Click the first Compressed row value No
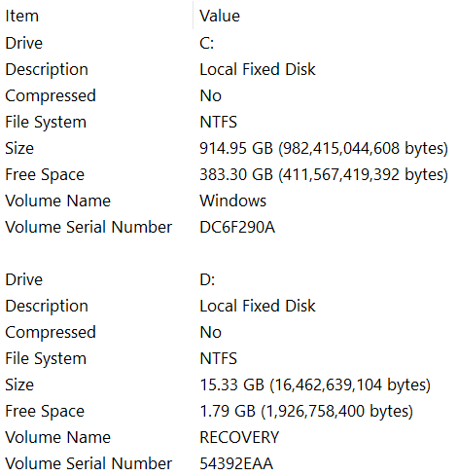 [x=211, y=95]
